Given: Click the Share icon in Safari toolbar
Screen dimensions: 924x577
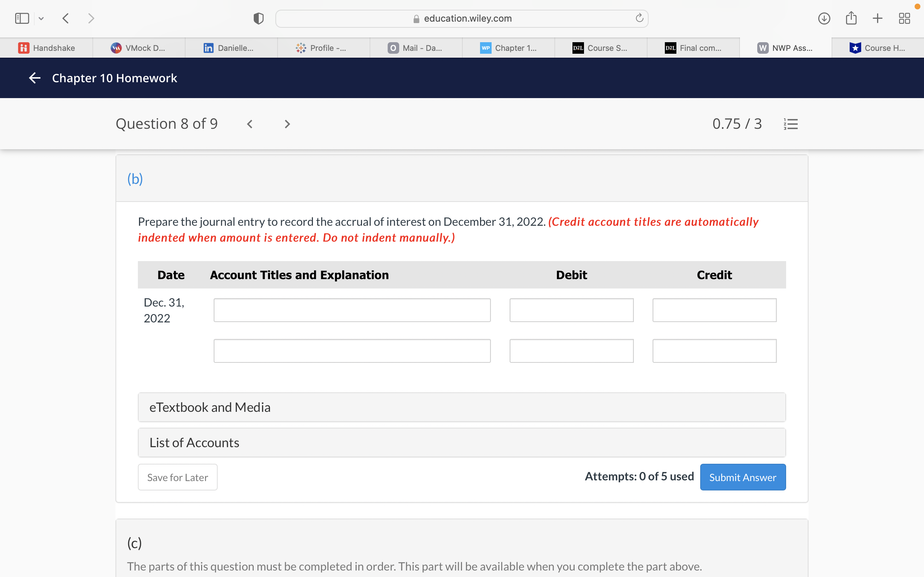Looking at the screenshot, I should point(851,18).
